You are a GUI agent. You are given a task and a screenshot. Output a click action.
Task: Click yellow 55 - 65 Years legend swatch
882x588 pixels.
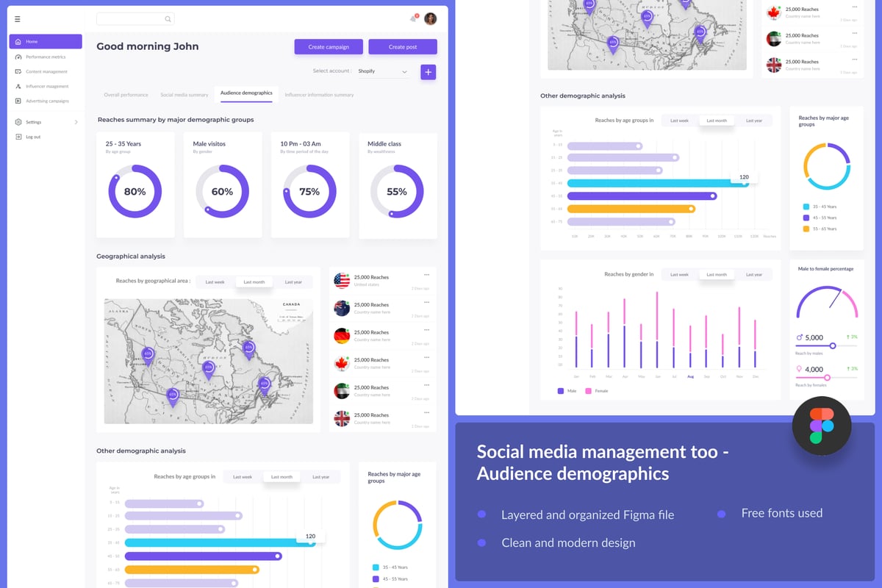806,229
